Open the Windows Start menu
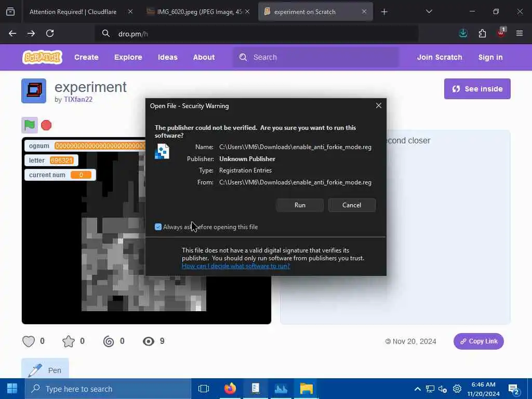This screenshot has height=399, width=532. click(12, 389)
